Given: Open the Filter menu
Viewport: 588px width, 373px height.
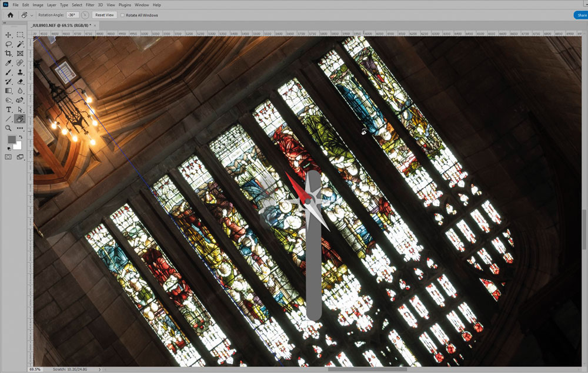Looking at the screenshot, I should pyautogui.click(x=90, y=5).
